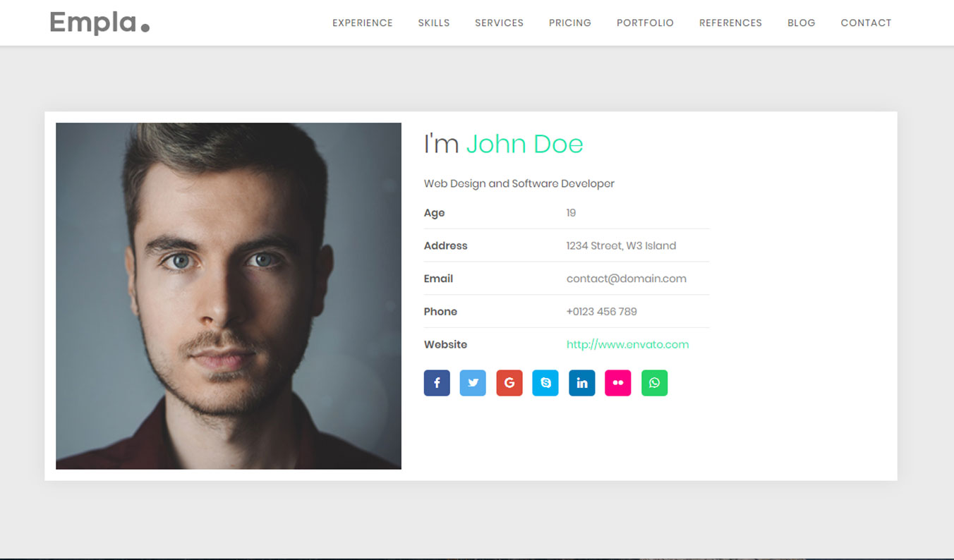Viewport: 954px width, 560px height.
Task: Open the Skype contact icon
Action: tap(545, 383)
